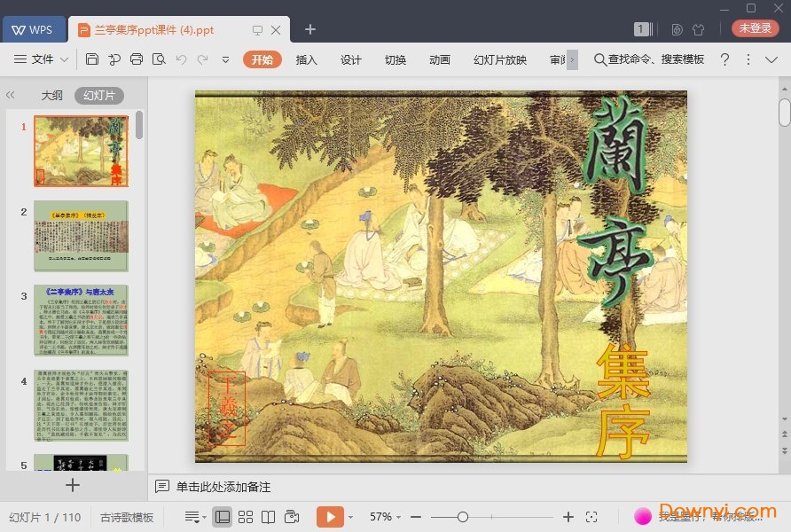Open the Print Preview icon
This screenshot has width=791, height=532.
[x=158, y=59]
